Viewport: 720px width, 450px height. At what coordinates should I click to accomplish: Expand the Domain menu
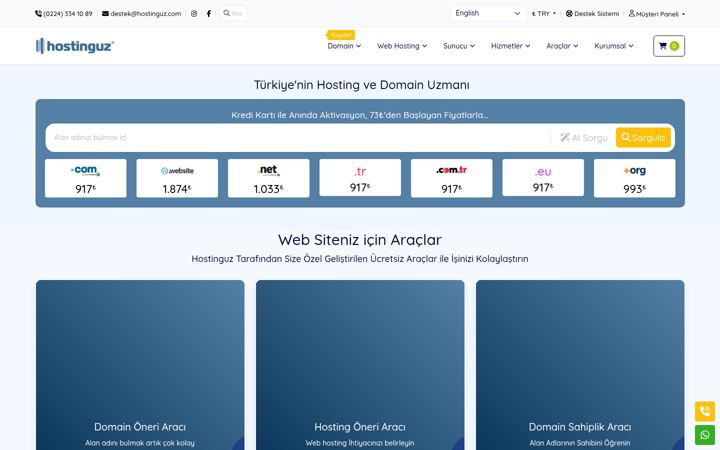[344, 46]
